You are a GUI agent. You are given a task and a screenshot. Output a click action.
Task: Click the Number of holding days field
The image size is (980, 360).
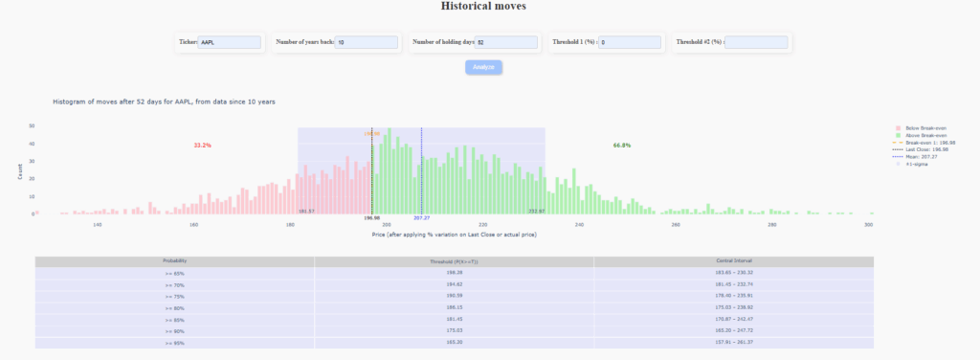point(506,42)
